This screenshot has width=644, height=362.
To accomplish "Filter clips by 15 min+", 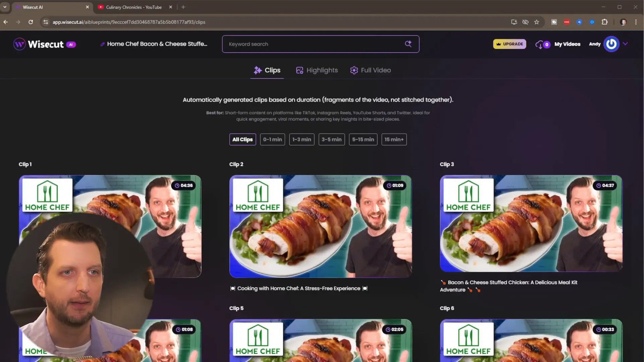I will pyautogui.click(x=394, y=139).
